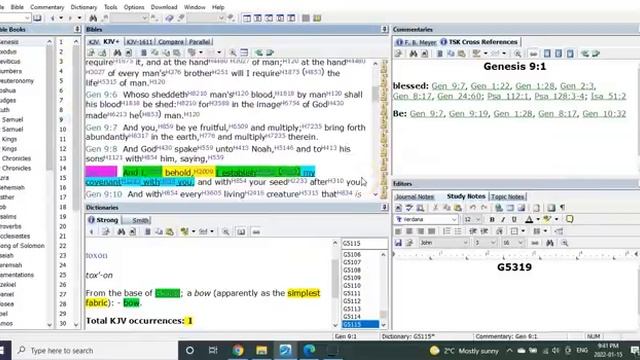Toggle underline formatting in Editors
This screenshot has width=640, height=360.
pos(514,220)
